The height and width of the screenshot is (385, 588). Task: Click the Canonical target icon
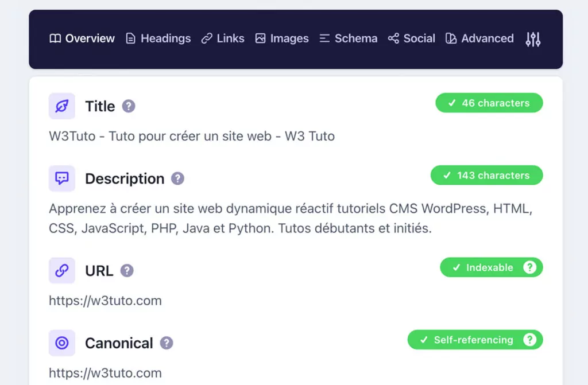[62, 343]
